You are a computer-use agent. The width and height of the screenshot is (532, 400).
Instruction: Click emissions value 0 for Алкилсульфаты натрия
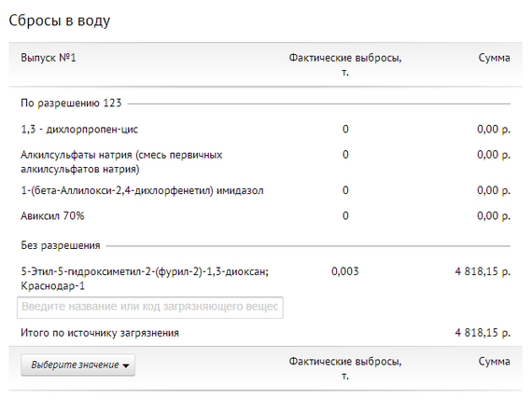[345, 155]
